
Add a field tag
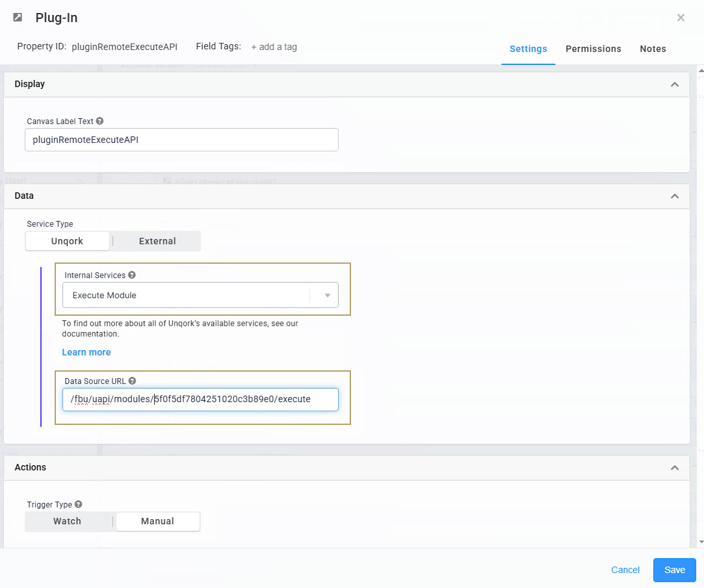click(274, 47)
